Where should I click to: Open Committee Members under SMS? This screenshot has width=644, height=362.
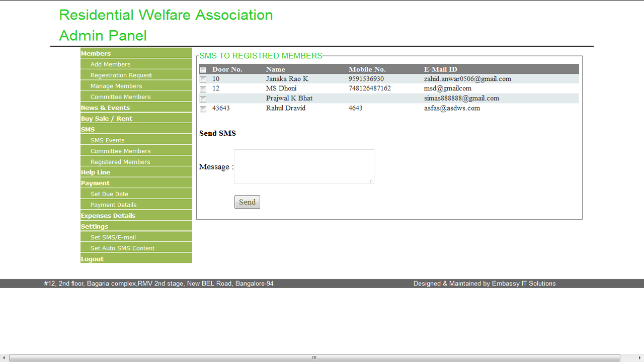136,151
